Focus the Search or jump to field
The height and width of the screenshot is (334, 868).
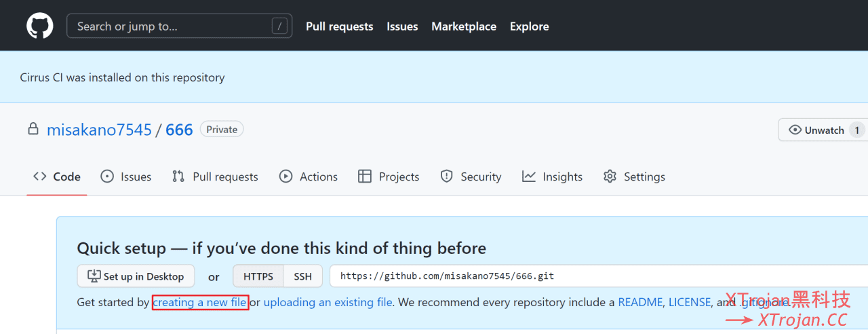pos(180,26)
